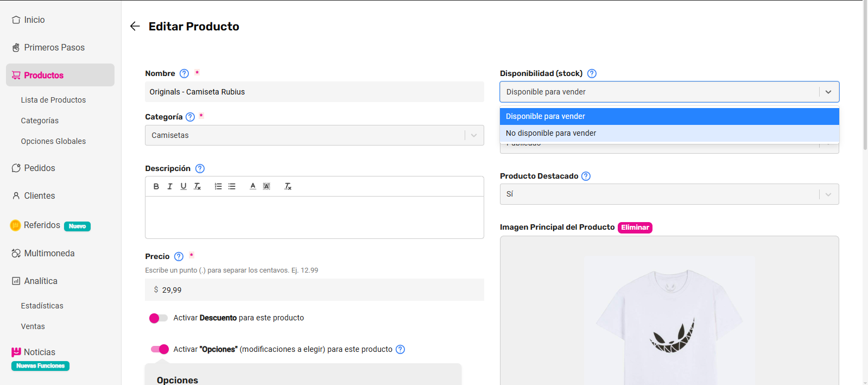Click the Primeros Pasos hand icon

[16, 48]
